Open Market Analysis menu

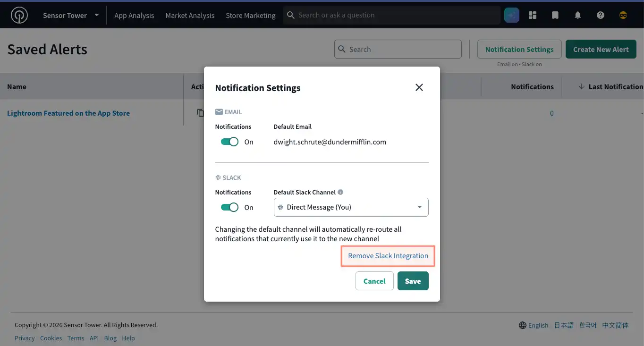[190, 15]
